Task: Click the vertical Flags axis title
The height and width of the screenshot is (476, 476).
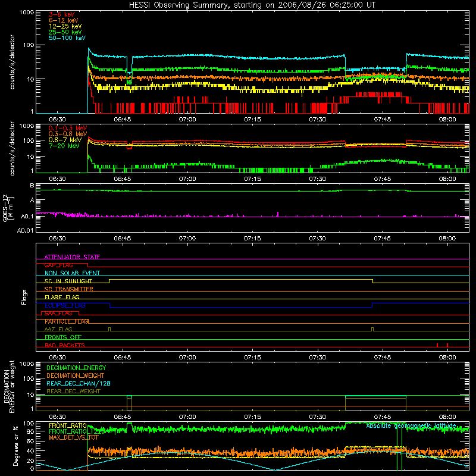Action: pos(24,297)
